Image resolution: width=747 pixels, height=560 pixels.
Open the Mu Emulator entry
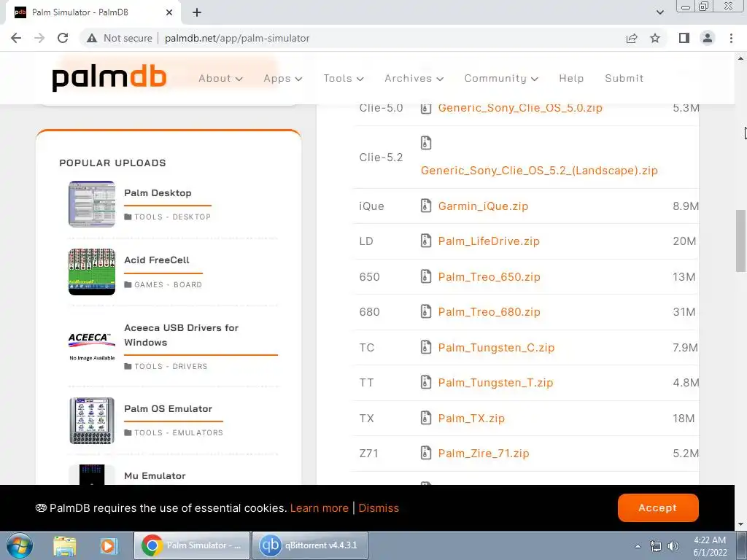155,475
